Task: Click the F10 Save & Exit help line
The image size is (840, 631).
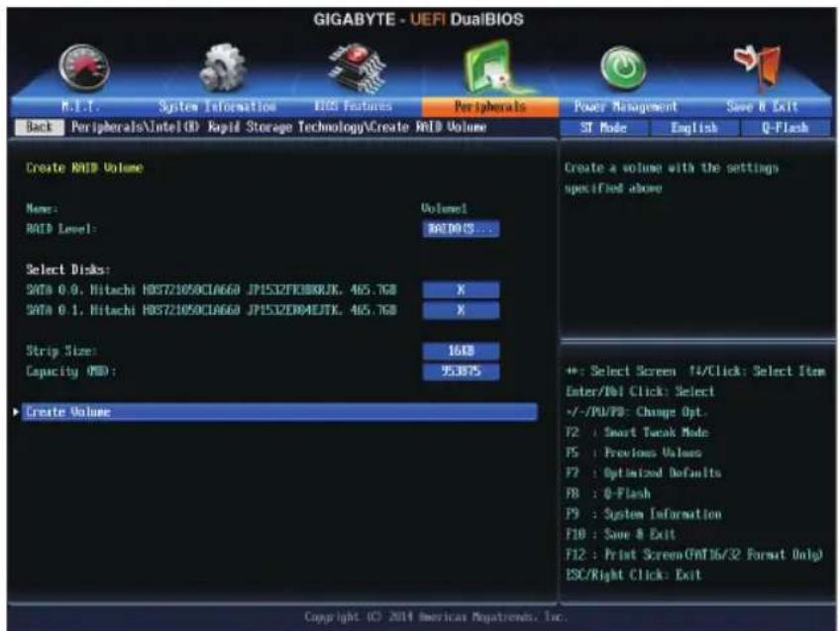Action: point(620,534)
